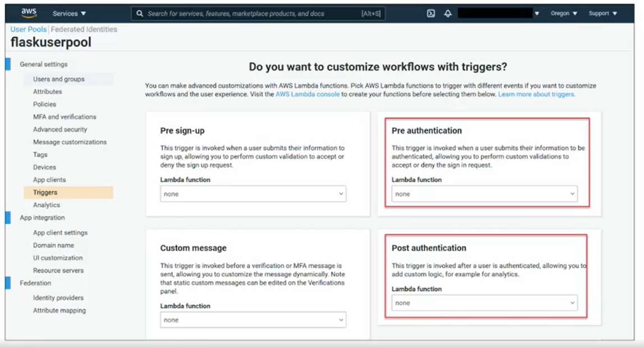Click the flaskuserpool pool title
This screenshot has width=644, height=348.
coord(51,42)
